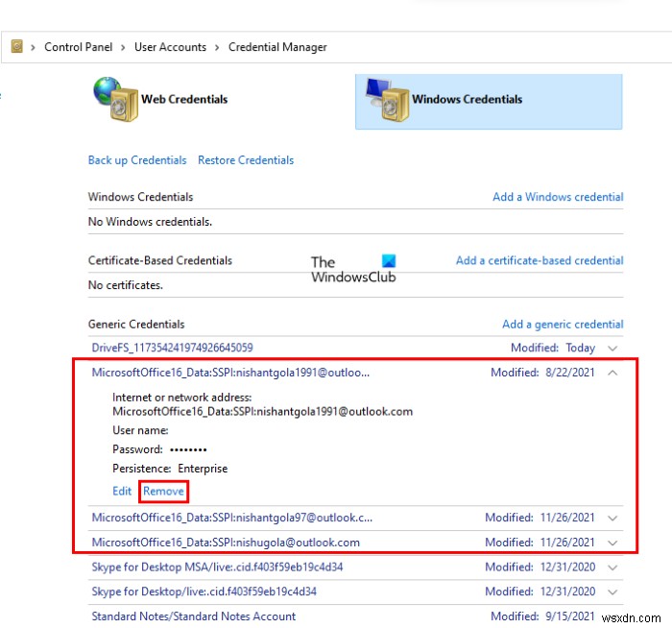672x628 pixels.
Task: Click Credential Manager breadcrumb
Action: [x=277, y=47]
